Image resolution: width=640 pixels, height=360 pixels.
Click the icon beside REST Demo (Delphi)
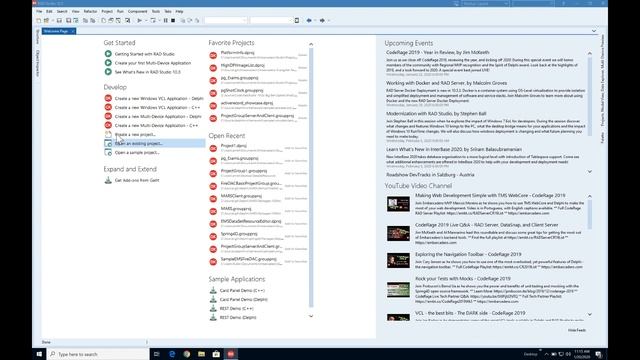pyautogui.click(x=213, y=317)
